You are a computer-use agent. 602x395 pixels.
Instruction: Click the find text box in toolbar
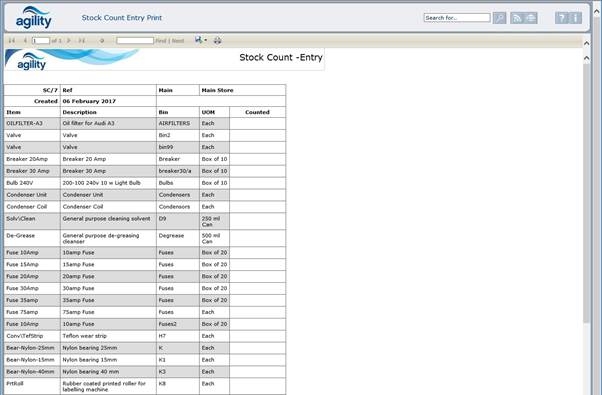[135, 40]
